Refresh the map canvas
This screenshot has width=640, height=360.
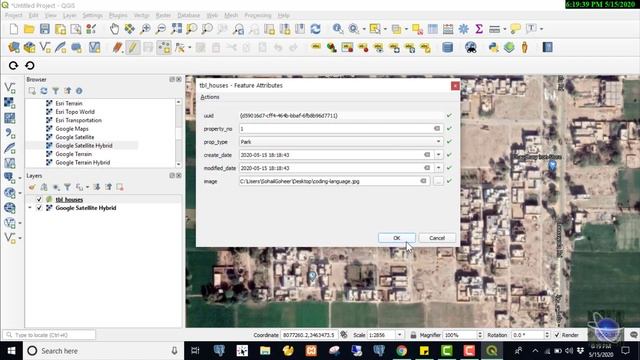pos(315,29)
